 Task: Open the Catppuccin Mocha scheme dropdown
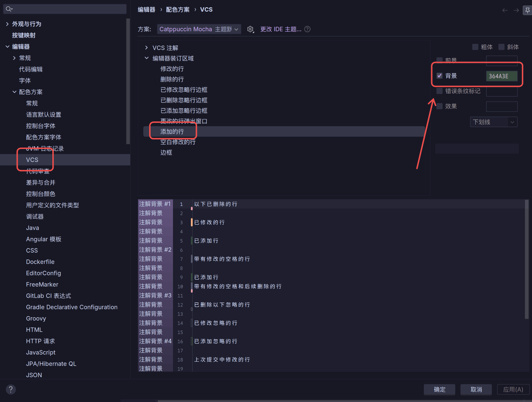click(x=199, y=29)
